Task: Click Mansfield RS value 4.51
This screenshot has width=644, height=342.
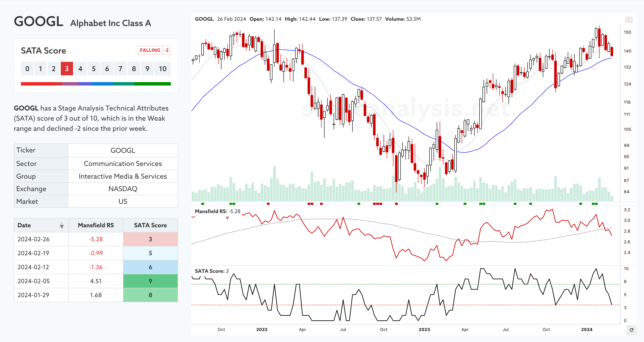Action: [96, 281]
